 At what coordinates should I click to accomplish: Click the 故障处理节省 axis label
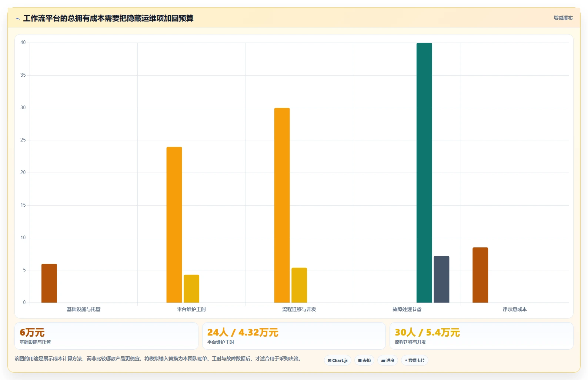407,309
